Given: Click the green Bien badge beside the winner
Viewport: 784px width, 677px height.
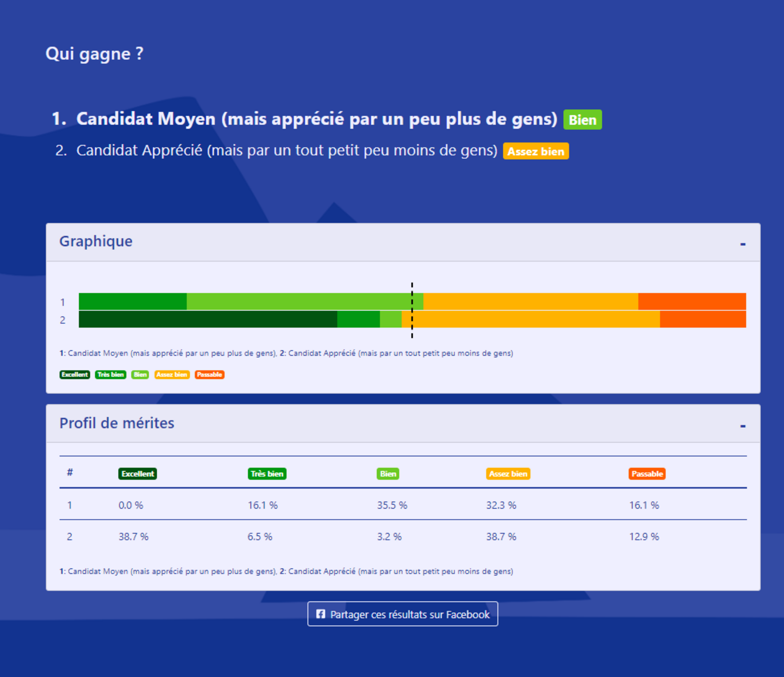Looking at the screenshot, I should (582, 120).
